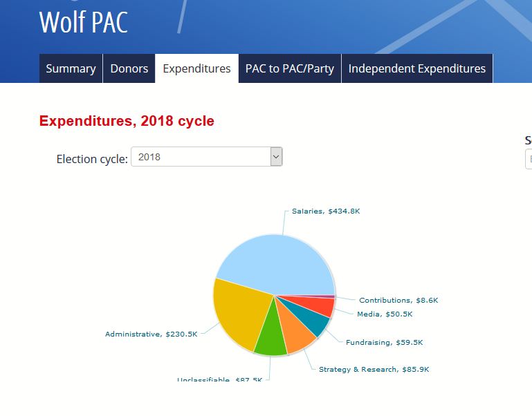Click the label "Fundraising, $59.5K"
This screenshot has height=416, width=532.
[385, 343]
